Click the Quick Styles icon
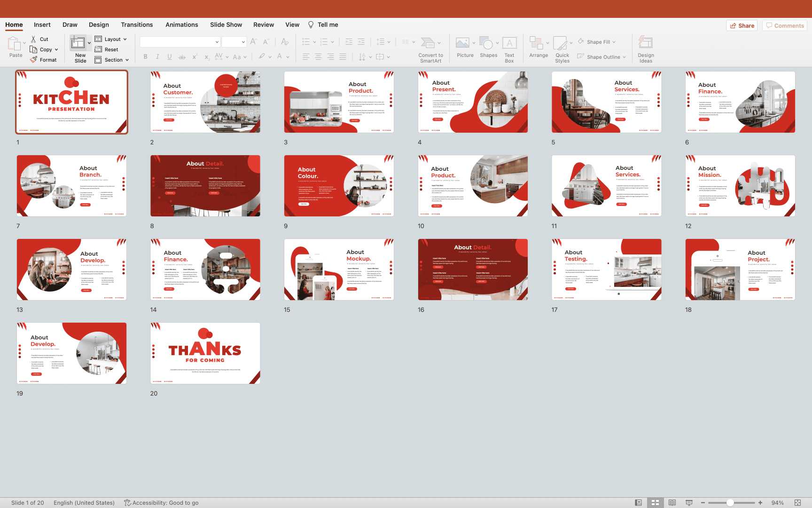Image resolution: width=812 pixels, height=508 pixels. [560, 43]
